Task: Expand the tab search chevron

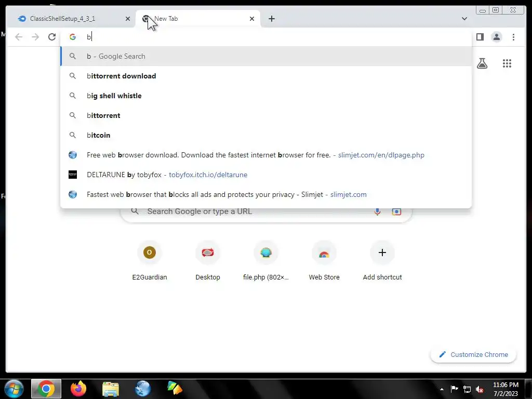Action: point(464,19)
